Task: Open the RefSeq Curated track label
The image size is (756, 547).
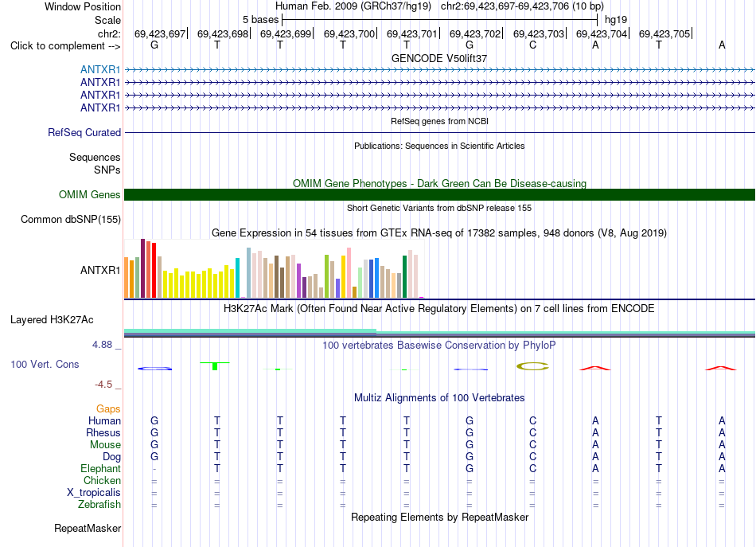Action: pos(84,132)
